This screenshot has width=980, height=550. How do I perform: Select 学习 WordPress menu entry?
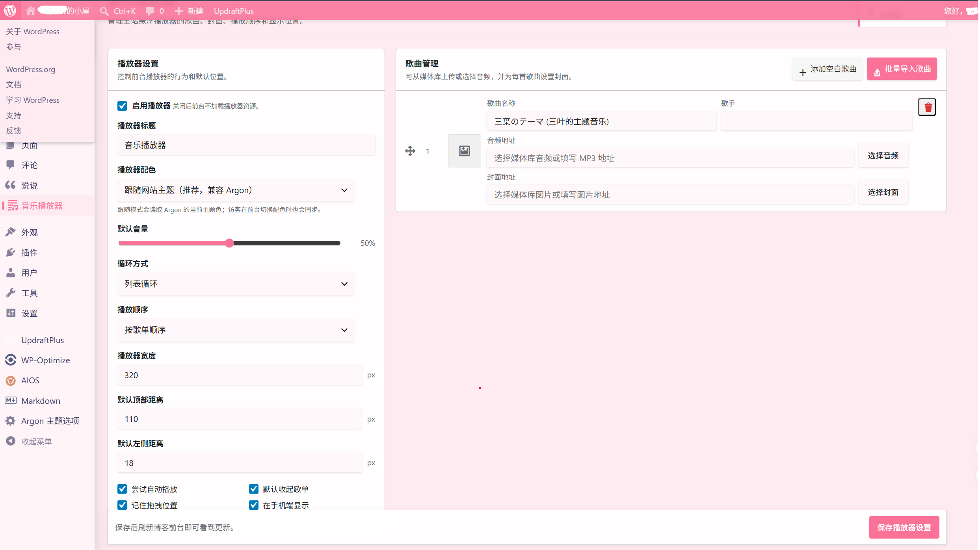pos(33,100)
